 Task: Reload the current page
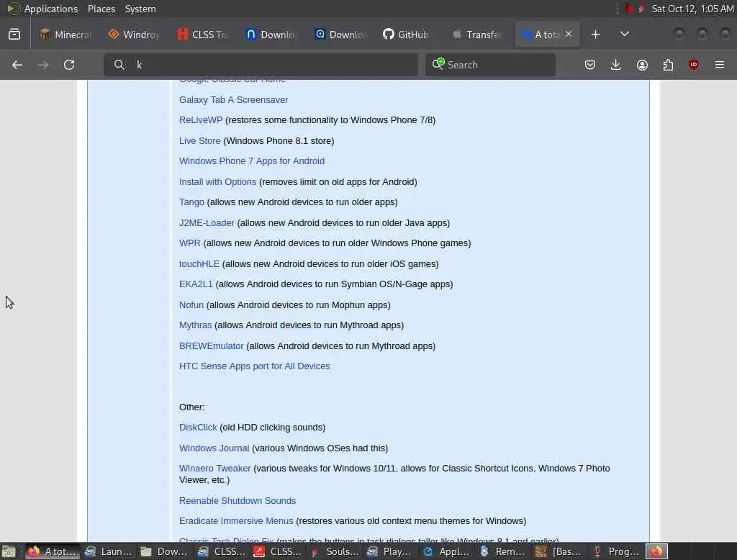click(x=69, y=65)
